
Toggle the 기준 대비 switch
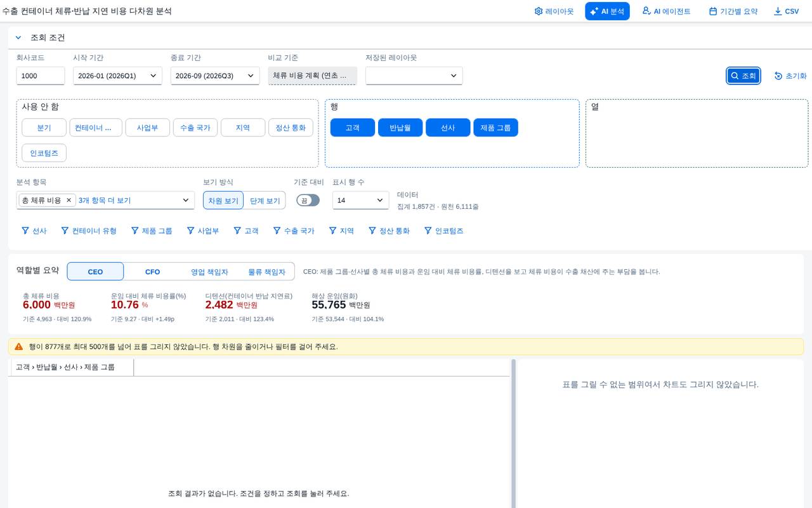[308, 200]
